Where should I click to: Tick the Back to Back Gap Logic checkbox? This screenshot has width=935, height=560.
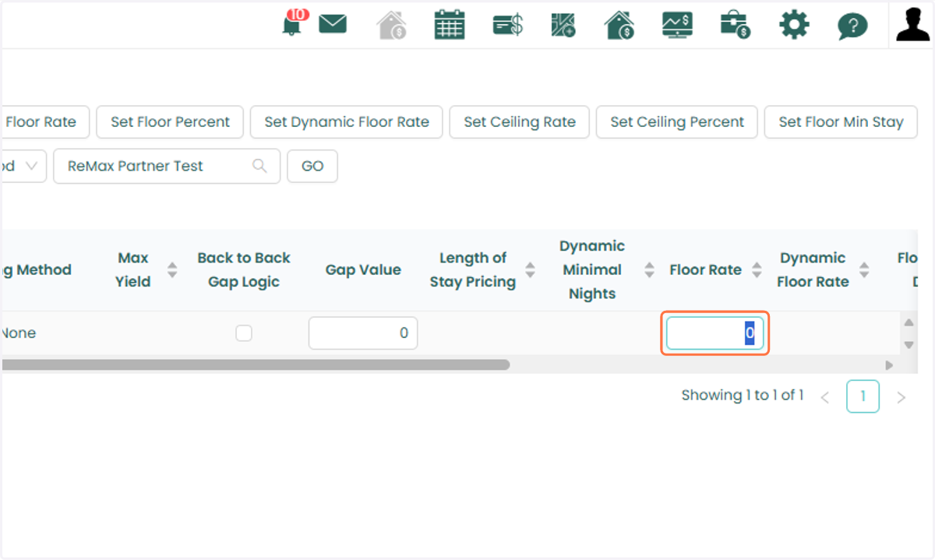click(244, 333)
